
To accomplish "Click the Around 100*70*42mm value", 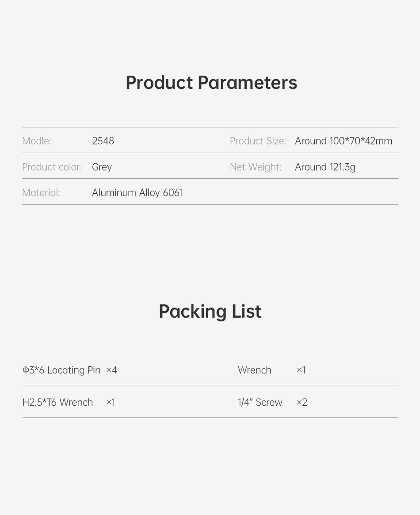I will tap(344, 141).
